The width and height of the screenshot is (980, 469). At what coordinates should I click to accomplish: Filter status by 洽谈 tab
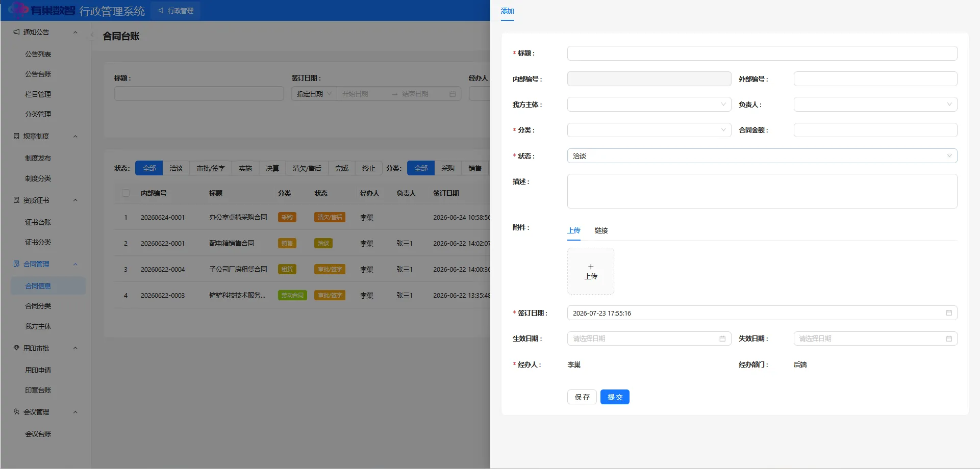176,168
